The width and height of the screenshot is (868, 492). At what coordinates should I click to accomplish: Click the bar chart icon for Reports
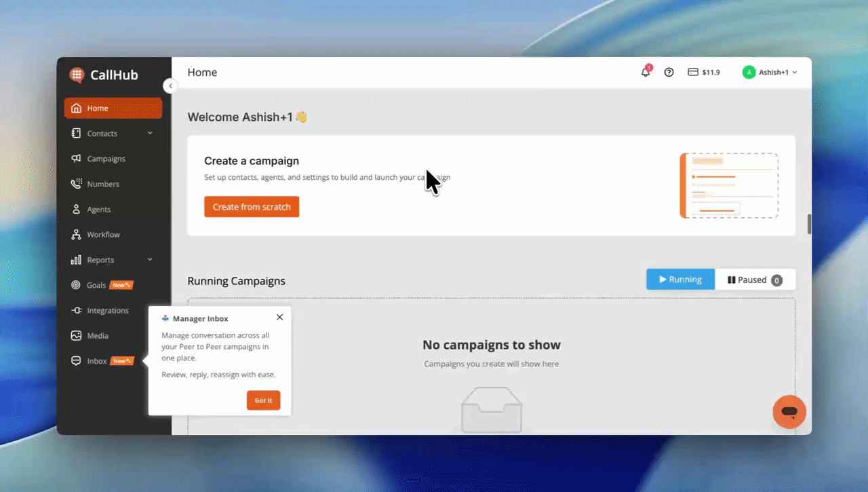pos(76,260)
